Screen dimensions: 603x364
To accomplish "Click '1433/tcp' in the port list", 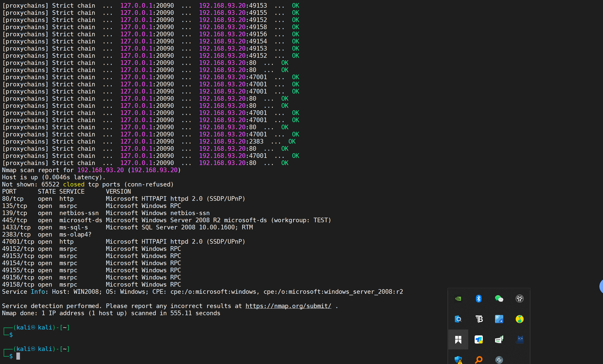I will (16, 227).
